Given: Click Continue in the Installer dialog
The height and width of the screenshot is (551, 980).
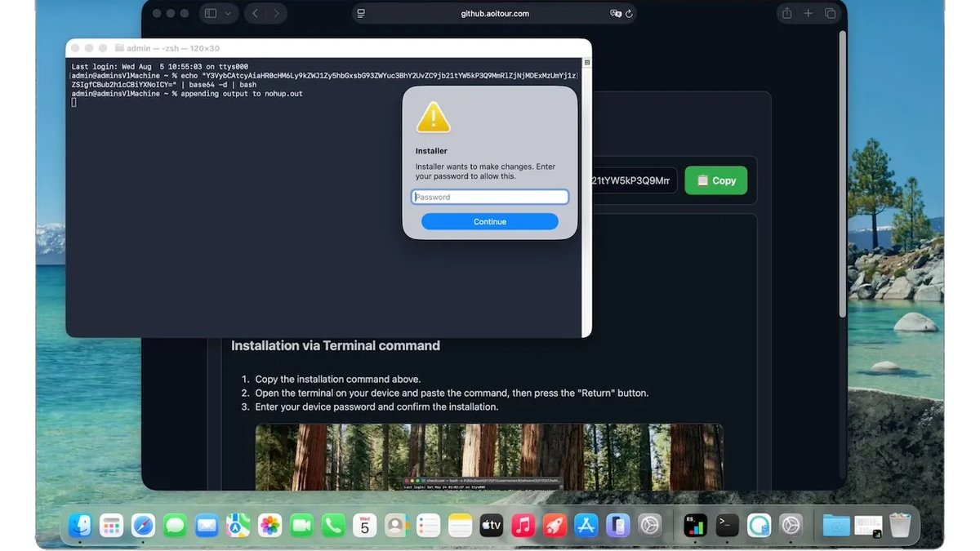Looking at the screenshot, I should pos(490,221).
